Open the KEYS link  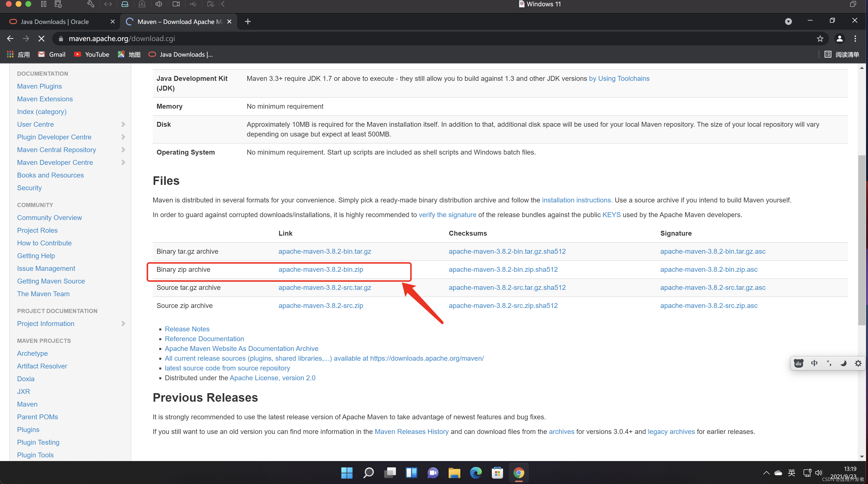(x=611, y=215)
